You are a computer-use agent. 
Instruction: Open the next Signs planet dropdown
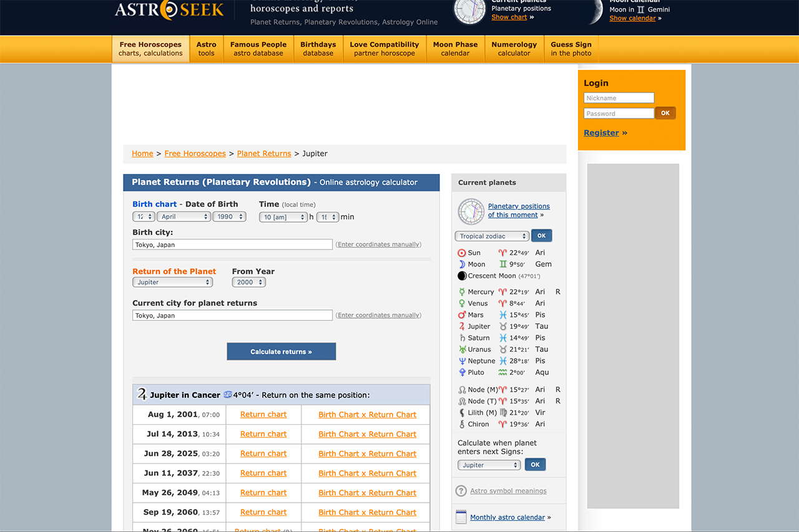click(489, 465)
